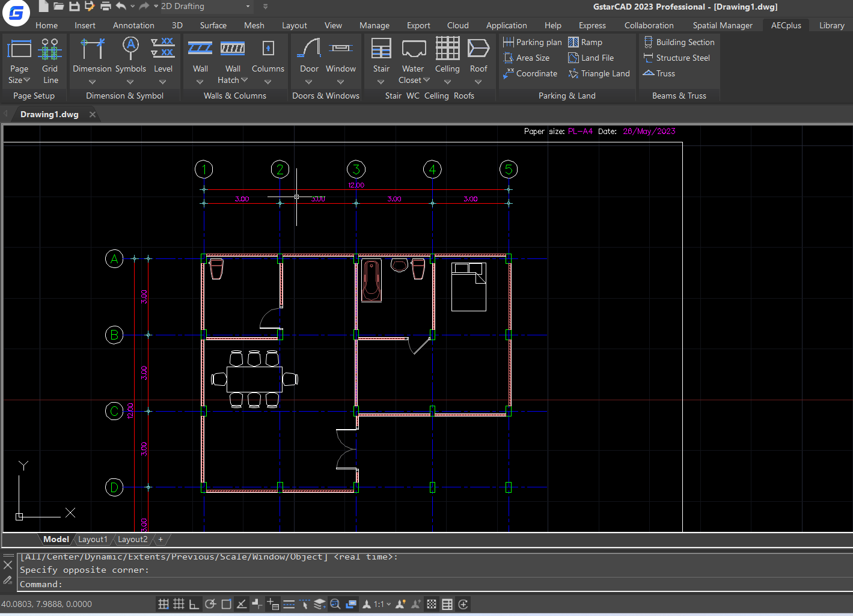The height and width of the screenshot is (616, 853).
Task: Open the Express menu
Action: (592, 25)
